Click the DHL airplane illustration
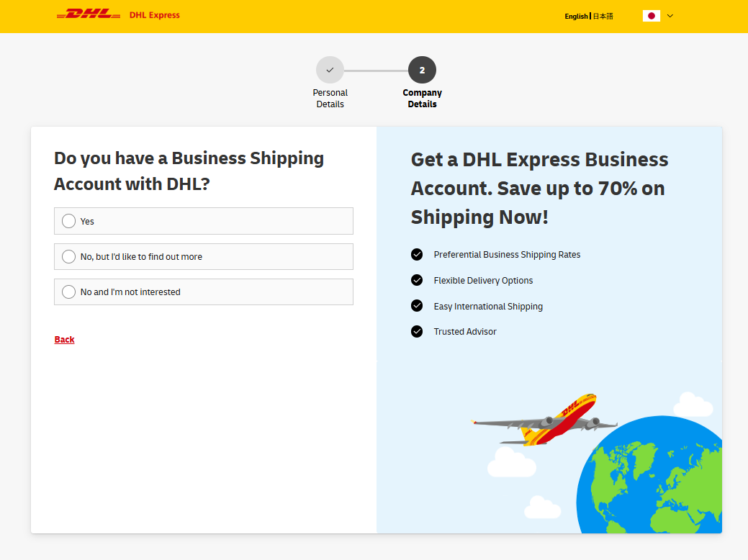The image size is (748, 560). click(544, 420)
